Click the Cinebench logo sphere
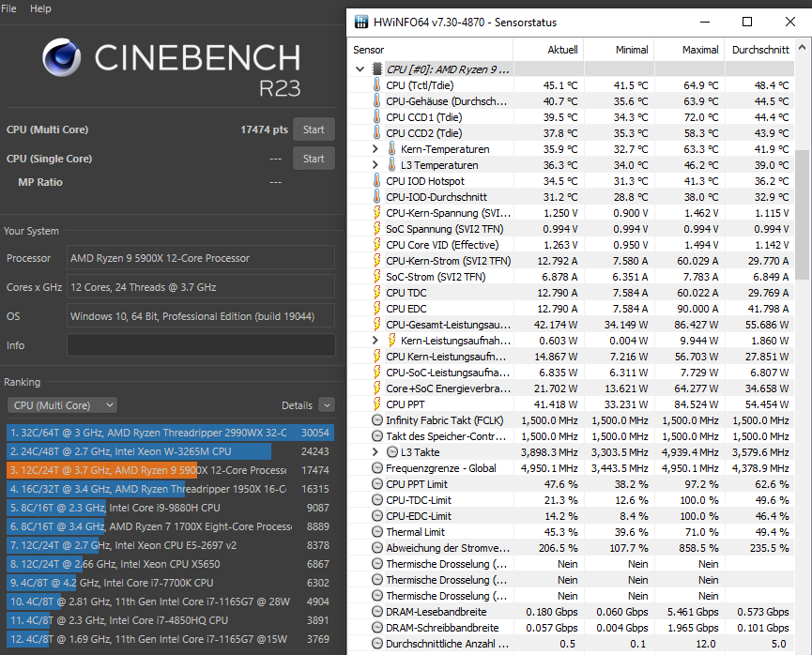The width and height of the screenshot is (812, 655). coord(62,57)
